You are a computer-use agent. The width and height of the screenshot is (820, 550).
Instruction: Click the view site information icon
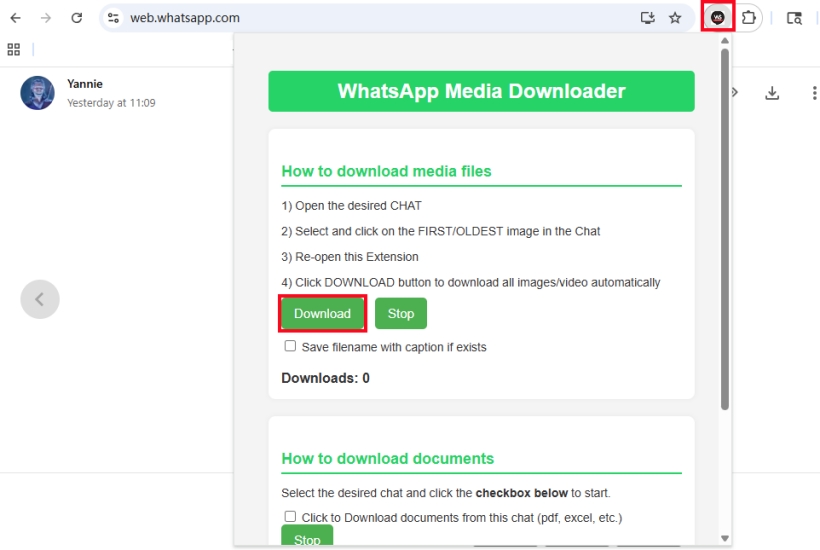click(113, 17)
